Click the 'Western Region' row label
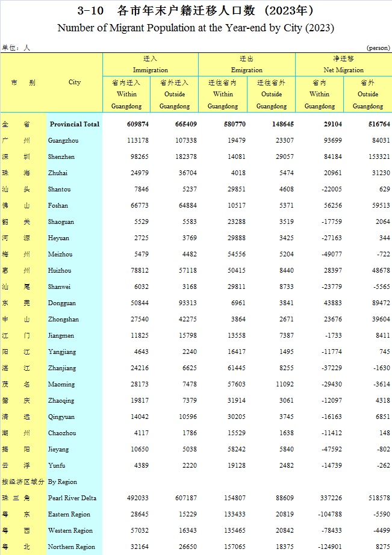Image resolution: width=392 pixels, height=555 pixels. (x=70, y=532)
